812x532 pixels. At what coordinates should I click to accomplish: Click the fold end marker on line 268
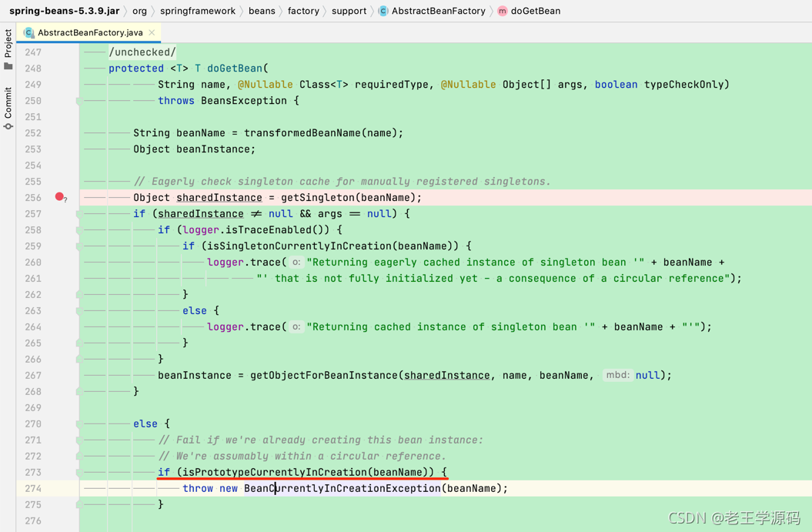[79, 391]
